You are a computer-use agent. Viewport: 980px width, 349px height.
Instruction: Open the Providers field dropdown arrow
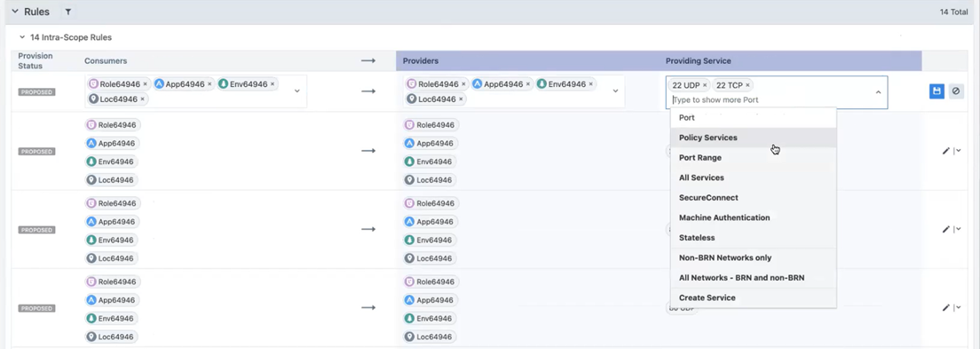pos(615,91)
